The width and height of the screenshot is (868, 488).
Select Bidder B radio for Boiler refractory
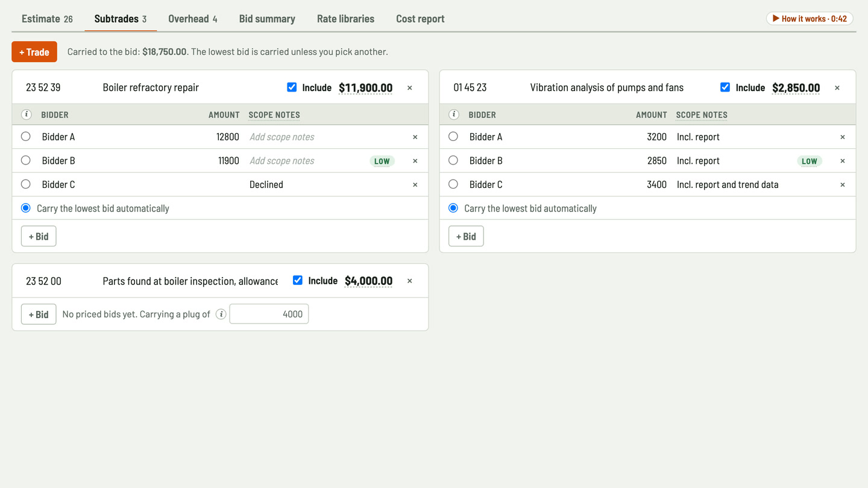(x=25, y=160)
